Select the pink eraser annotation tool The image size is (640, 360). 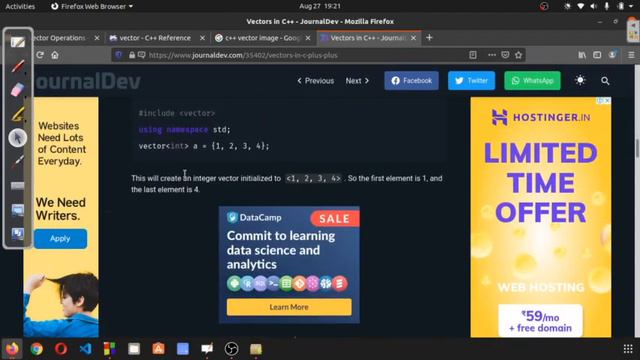point(17,90)
